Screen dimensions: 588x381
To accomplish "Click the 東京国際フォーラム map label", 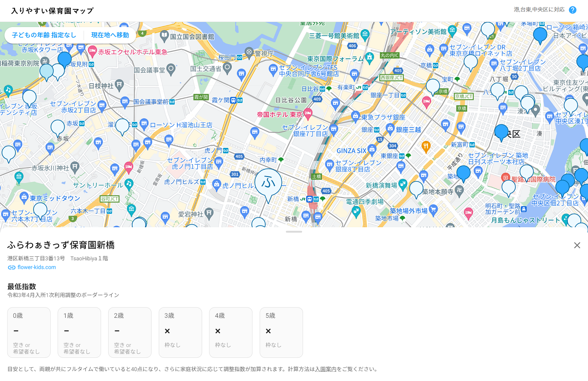I will click(335, 58).
